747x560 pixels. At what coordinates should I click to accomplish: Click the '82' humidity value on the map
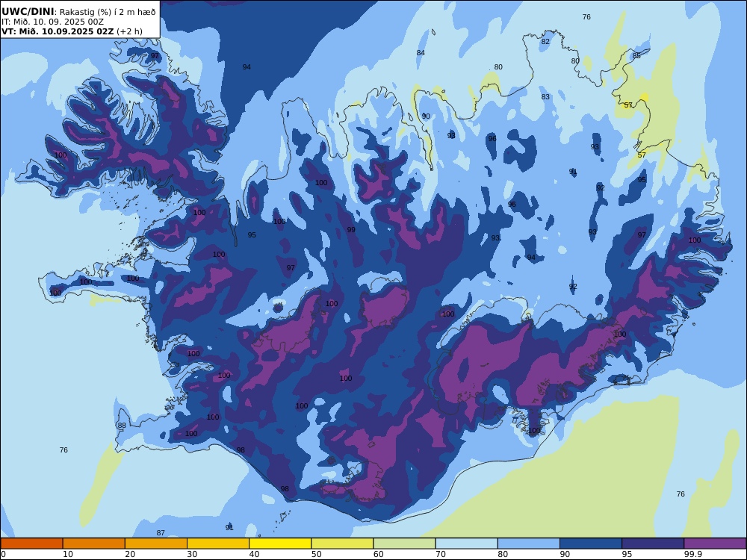tap(545, 41)
